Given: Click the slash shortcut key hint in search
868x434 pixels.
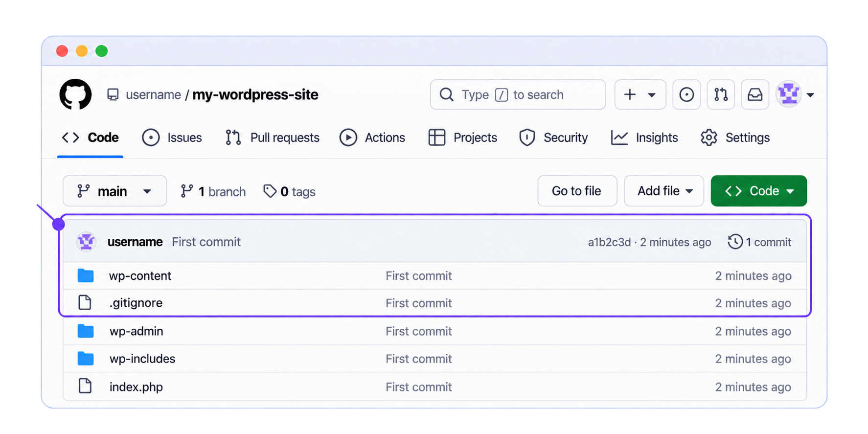Looking at the screenshot, I should point(502,94).
